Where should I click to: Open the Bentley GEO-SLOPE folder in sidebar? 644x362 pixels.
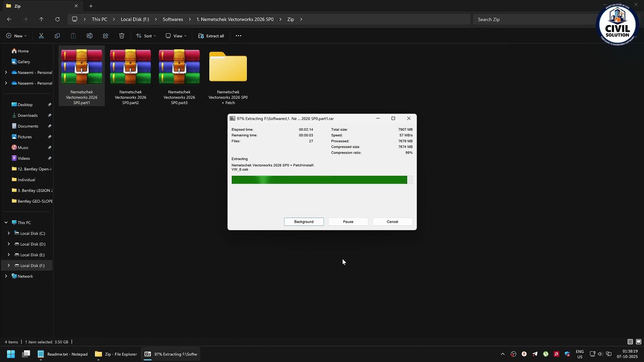[31, 201]
